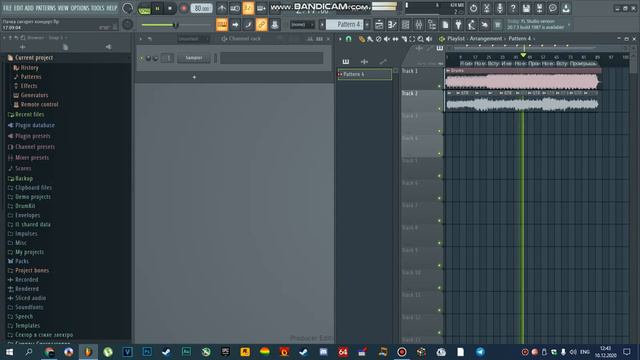Screen dimensions: 640x360
Task: Open the OPTIONS menu
Action: [80, 8]
